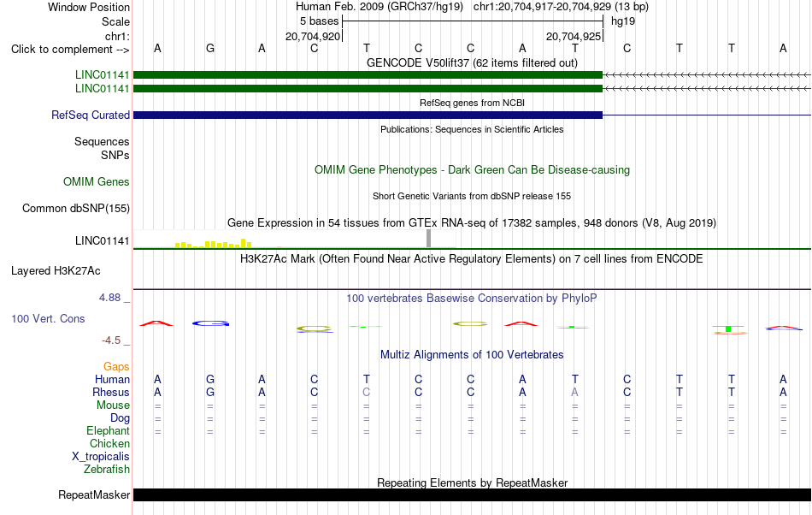Click the dark blue RefSeq Curated exon bar
This screenshot has width=812, height=515.
pyautogui.click(x=368, y=115)
